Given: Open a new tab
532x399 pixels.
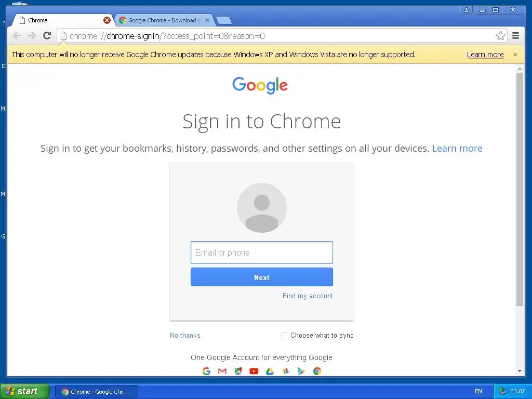Looking at the screenshot, I should [224, 21].
